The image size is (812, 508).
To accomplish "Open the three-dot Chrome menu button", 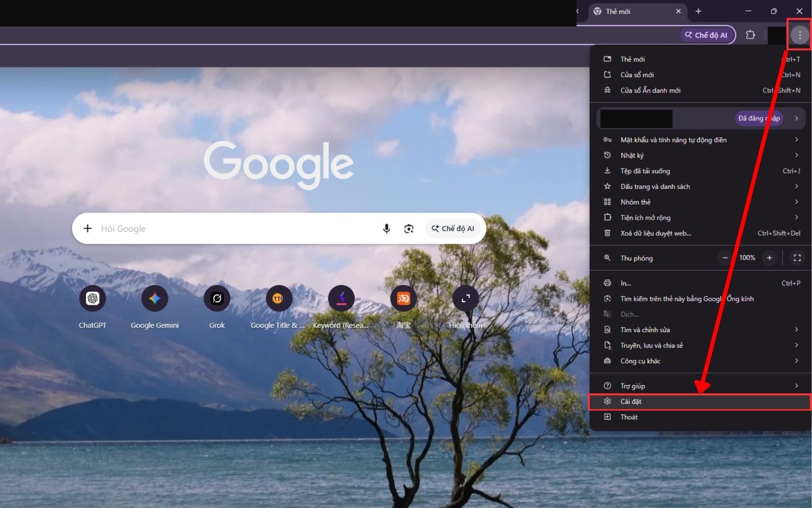I will click(x=799, y=35).
